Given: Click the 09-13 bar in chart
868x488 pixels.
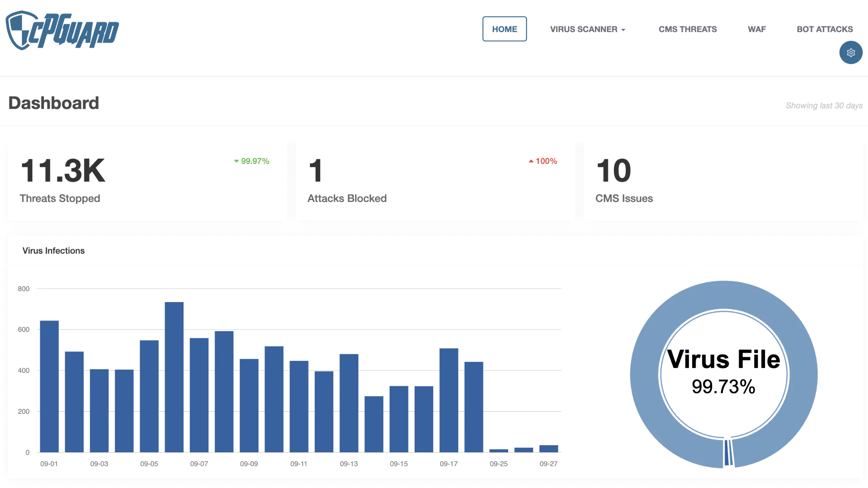Looking at the screenshot, I should click(x=349, y=403).
